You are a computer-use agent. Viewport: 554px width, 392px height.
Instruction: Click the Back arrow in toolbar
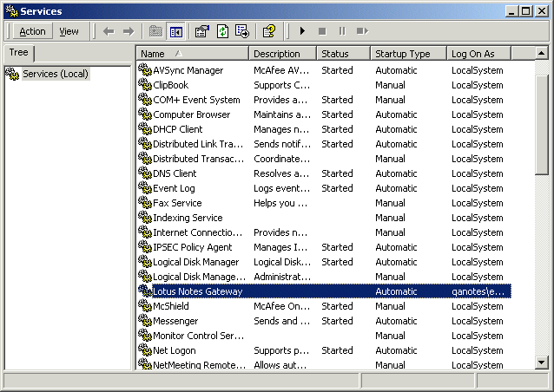point(109,31)
